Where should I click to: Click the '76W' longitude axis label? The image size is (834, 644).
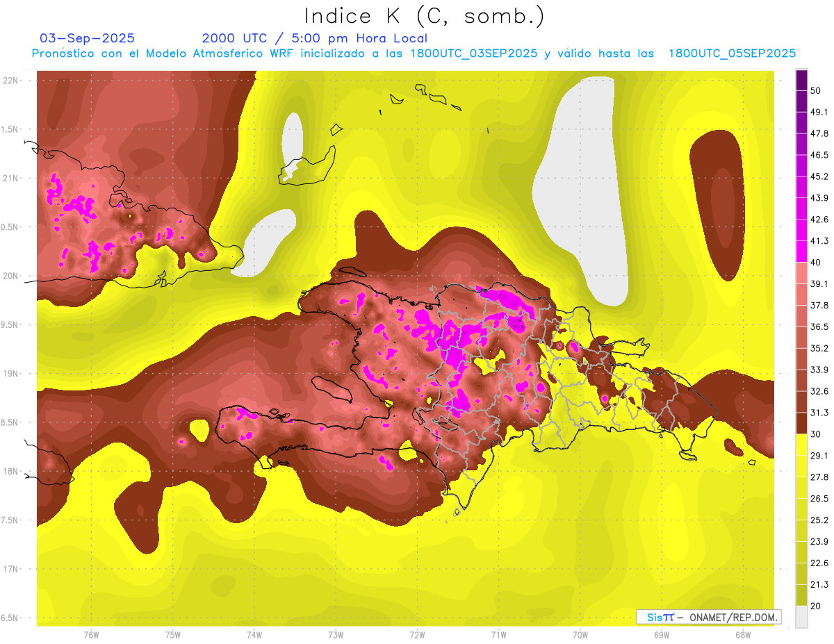tap(91, 635)
